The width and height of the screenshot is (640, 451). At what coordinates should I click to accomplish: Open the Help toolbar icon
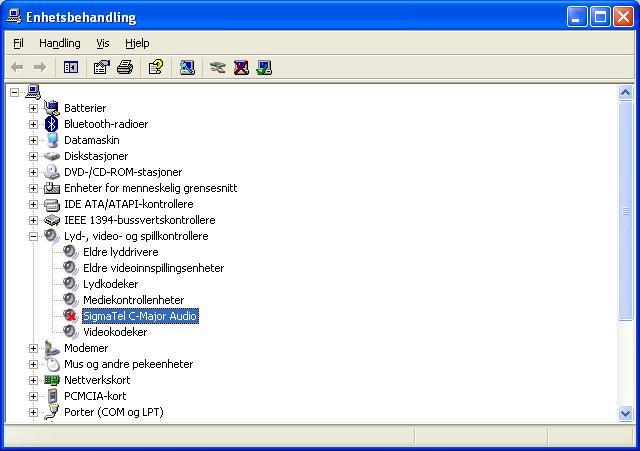156,67
